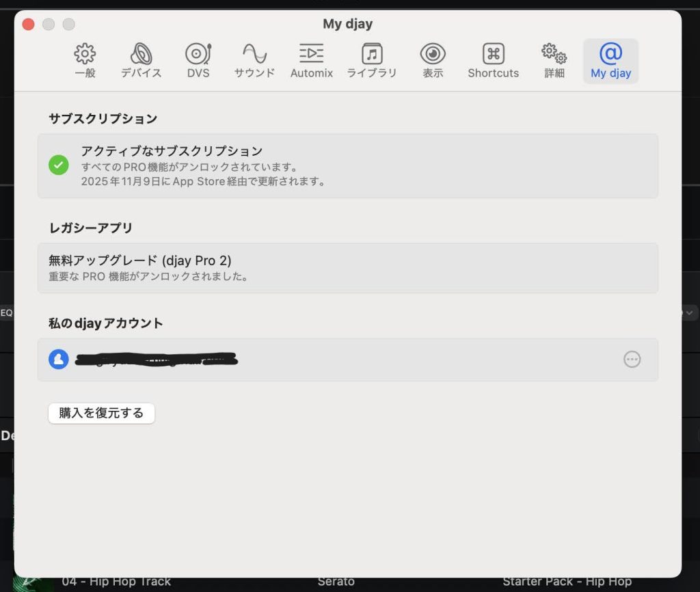Select the 04 - Hip Hop Track row

[x=116, y=582]
